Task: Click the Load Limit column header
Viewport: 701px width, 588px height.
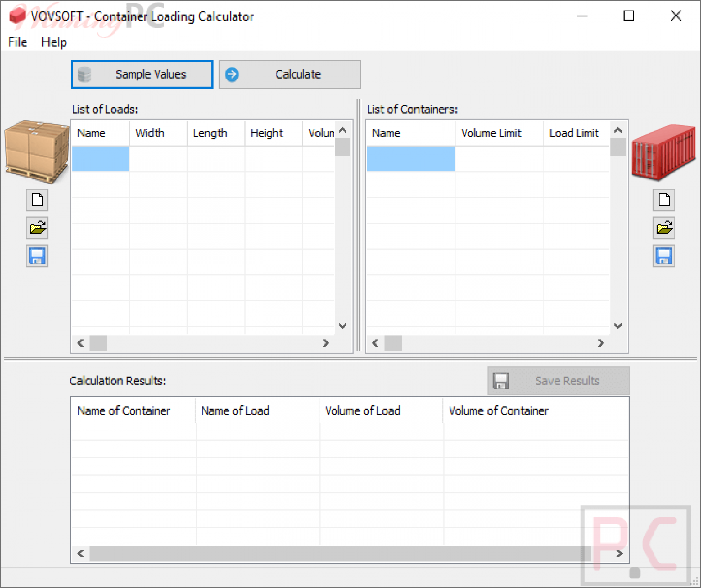Action: tap(577, 133)
